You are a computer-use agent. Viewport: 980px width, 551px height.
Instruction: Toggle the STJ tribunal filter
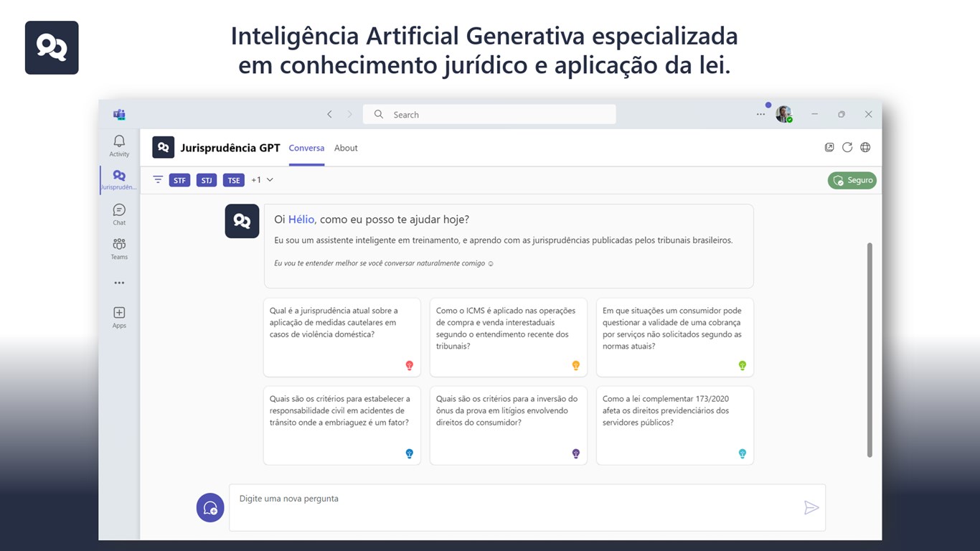click(x=207, y=180)
